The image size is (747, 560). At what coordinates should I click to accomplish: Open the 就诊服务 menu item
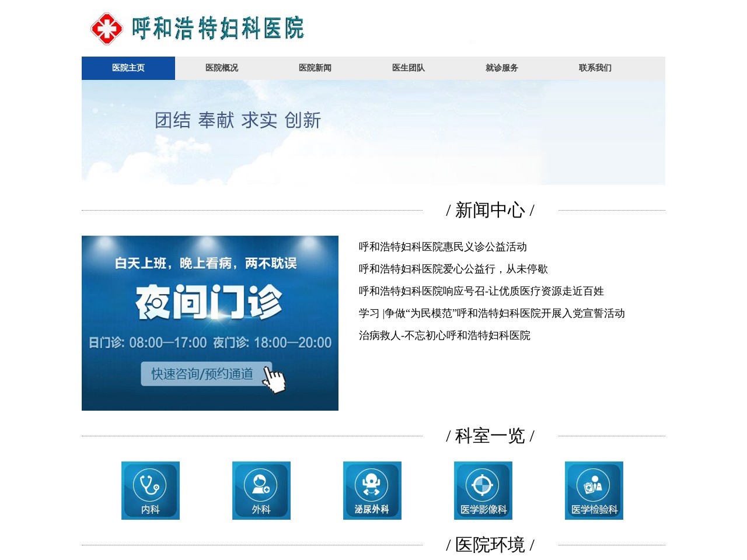tap(500, 68)
